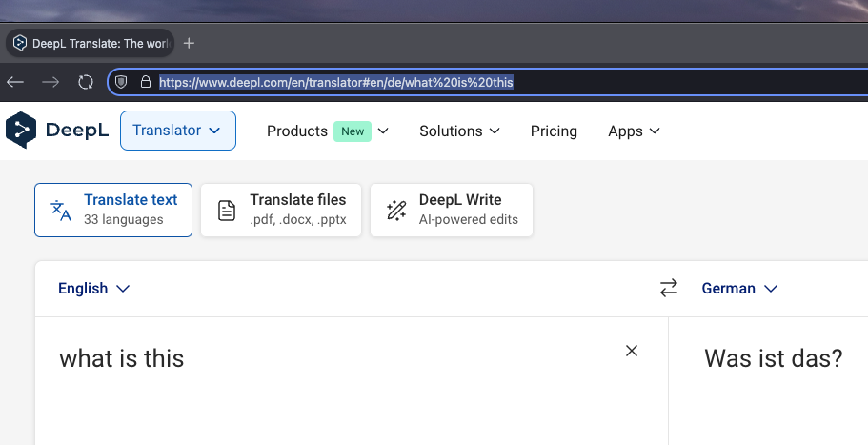Open the Translator dropdown
The image size is (868, 445).
pyautogui.click(x=177, y=131)
